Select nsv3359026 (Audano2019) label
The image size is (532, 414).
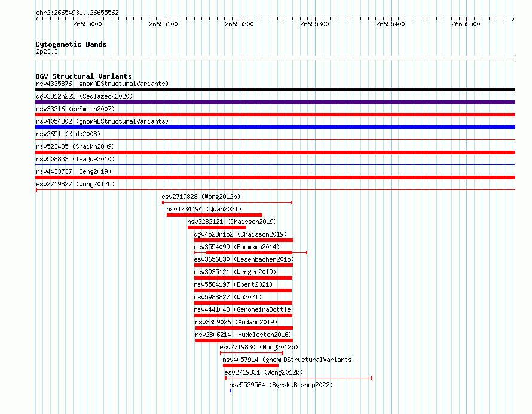click(x=236, y=322)
